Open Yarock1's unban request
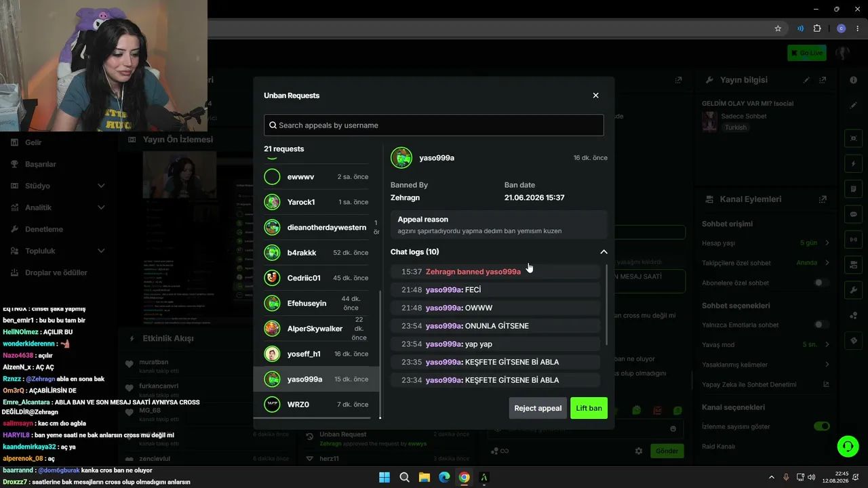The height and width of the screenshot is (488, 868). click(x=317, y=202)
